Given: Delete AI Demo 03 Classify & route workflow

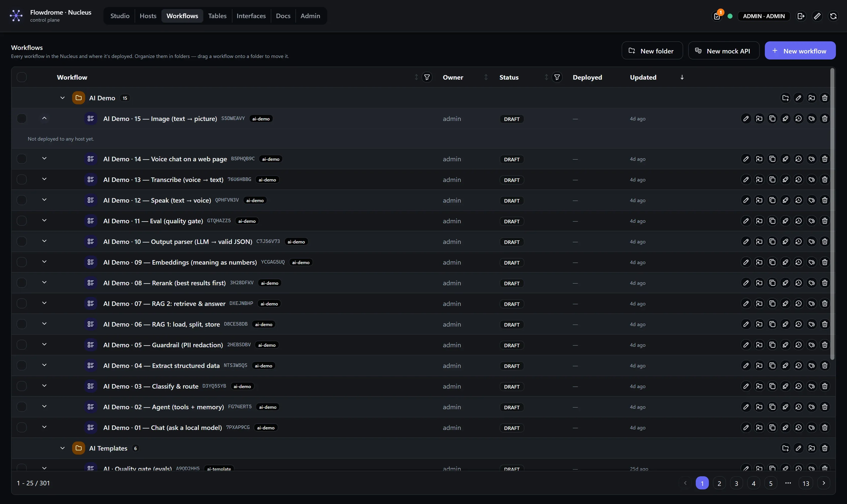Looking at the screenshot, I should [x=825, y=386].
